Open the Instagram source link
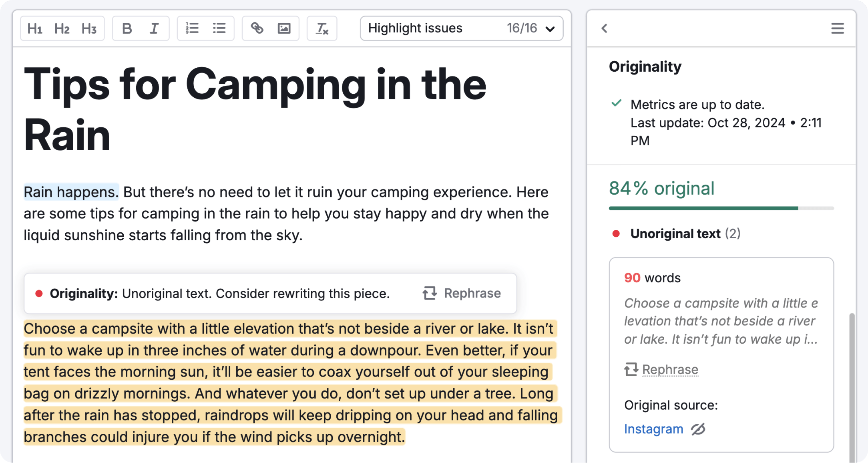This screenshot has width=868, height=463. (654, 429)
